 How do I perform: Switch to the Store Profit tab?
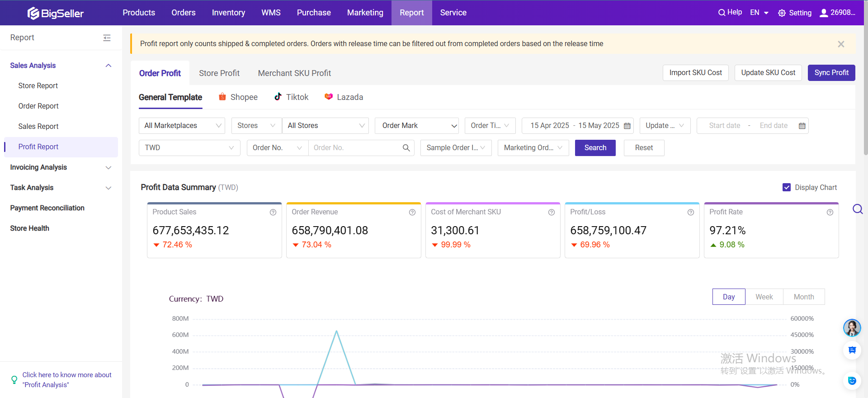point(219,73)
